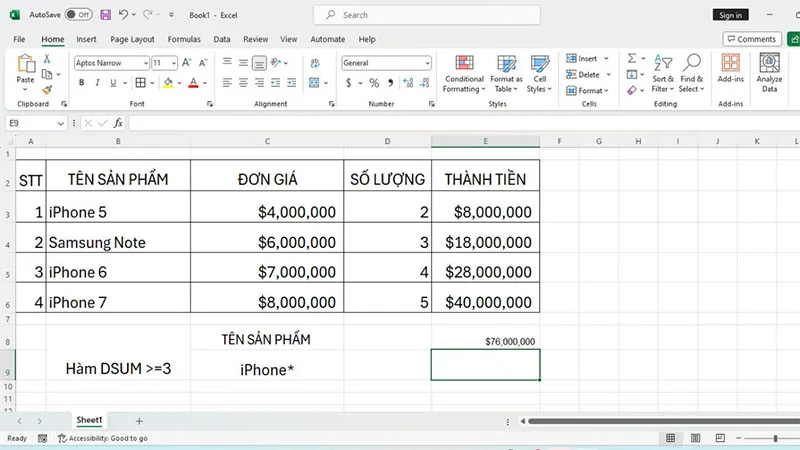Open Sort & Filter dropdown

click(x=663, y=73)
